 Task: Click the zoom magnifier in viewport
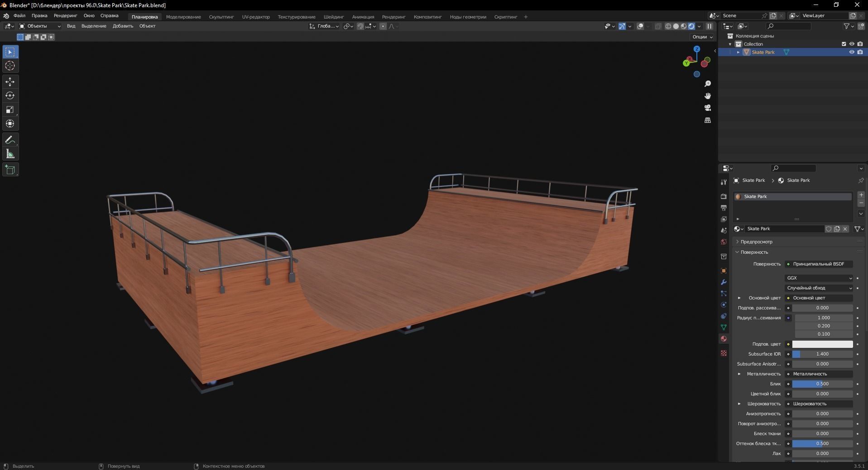708,84
